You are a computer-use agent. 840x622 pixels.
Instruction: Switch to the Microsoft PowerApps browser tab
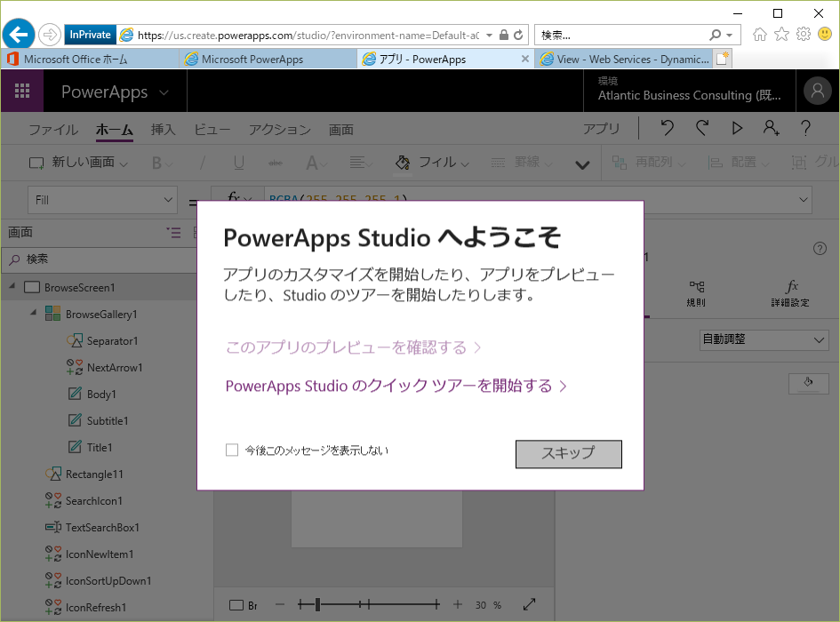pyautogui.click(x=268, y=59)
